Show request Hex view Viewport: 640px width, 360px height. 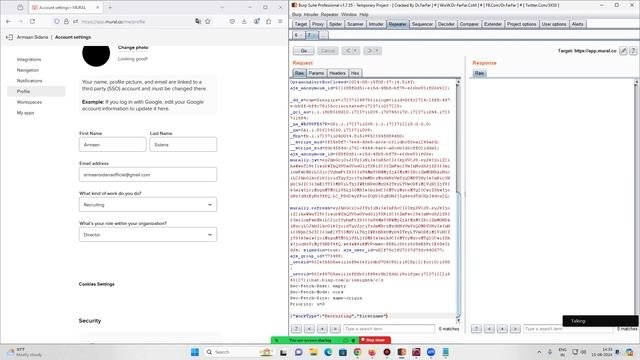coord(355,73)
